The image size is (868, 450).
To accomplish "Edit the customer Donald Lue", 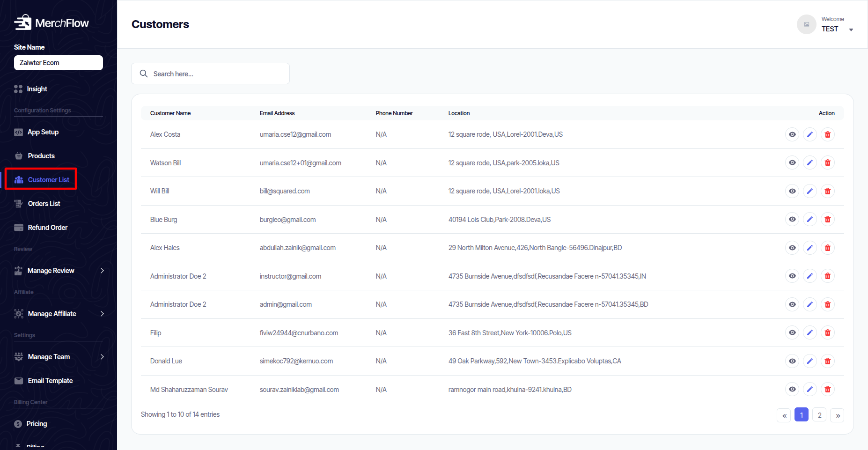I will 809,361.
